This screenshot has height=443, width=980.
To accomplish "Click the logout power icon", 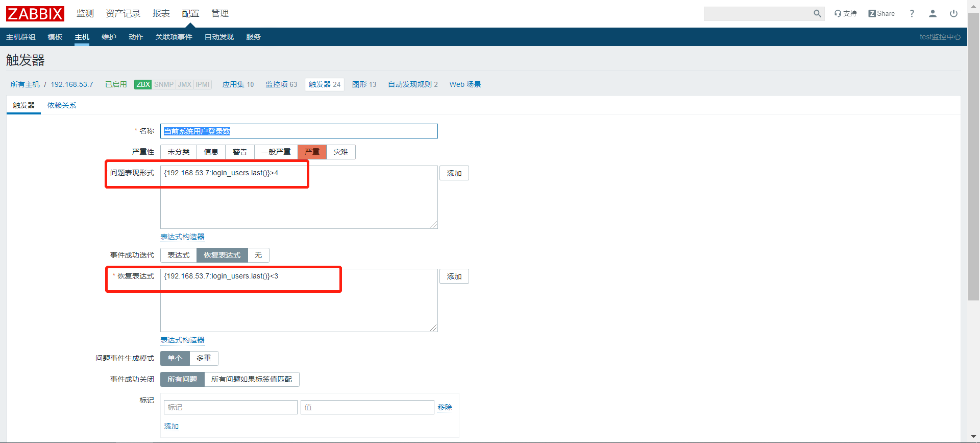I will click(953, 14).
